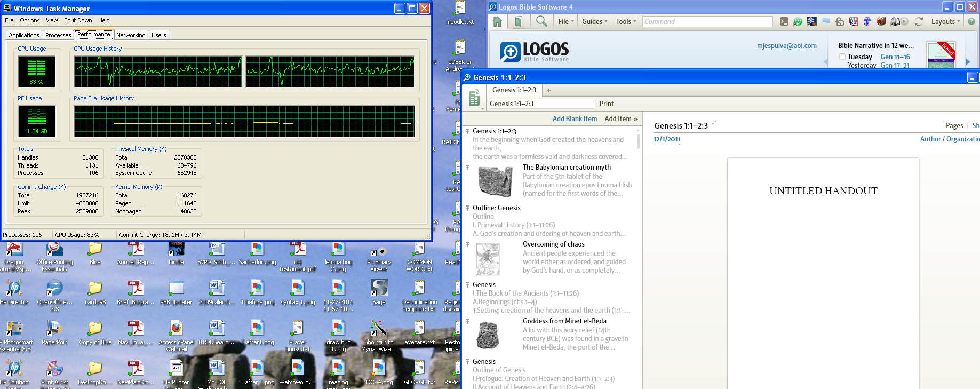
Task: Open the Guides dropdown in Logos
Action: point(595,21)
